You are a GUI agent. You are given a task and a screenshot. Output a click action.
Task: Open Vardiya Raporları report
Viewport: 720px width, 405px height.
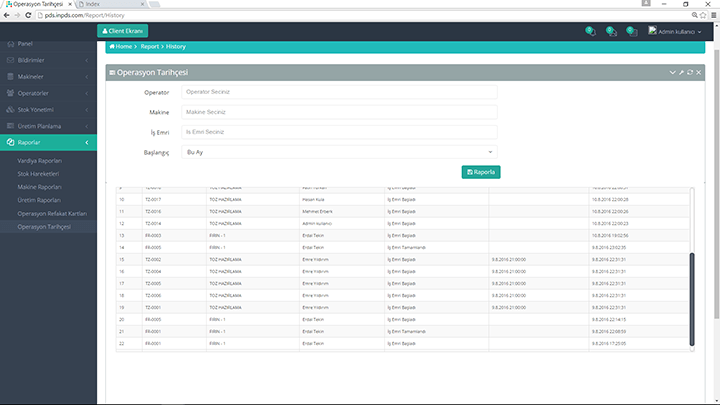(x=39, y=161)
